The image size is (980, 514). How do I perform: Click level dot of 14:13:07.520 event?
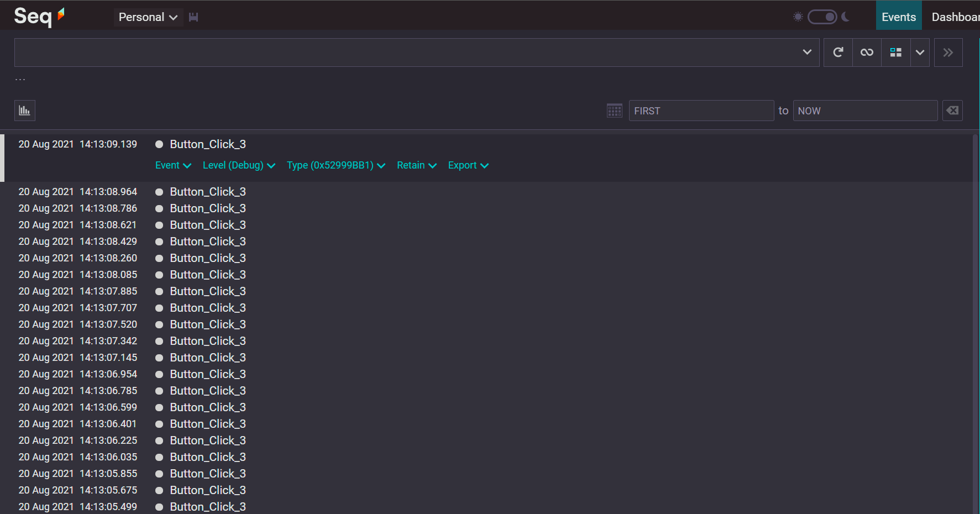click(159, 324)
